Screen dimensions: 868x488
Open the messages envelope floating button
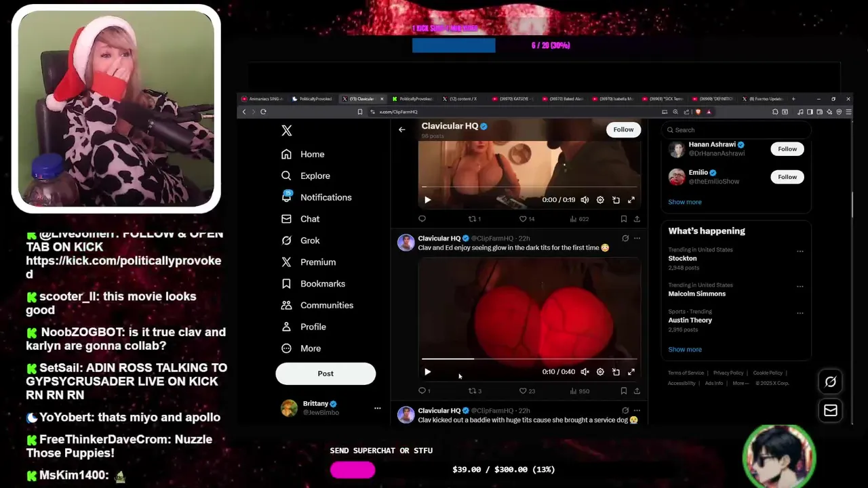830,411
